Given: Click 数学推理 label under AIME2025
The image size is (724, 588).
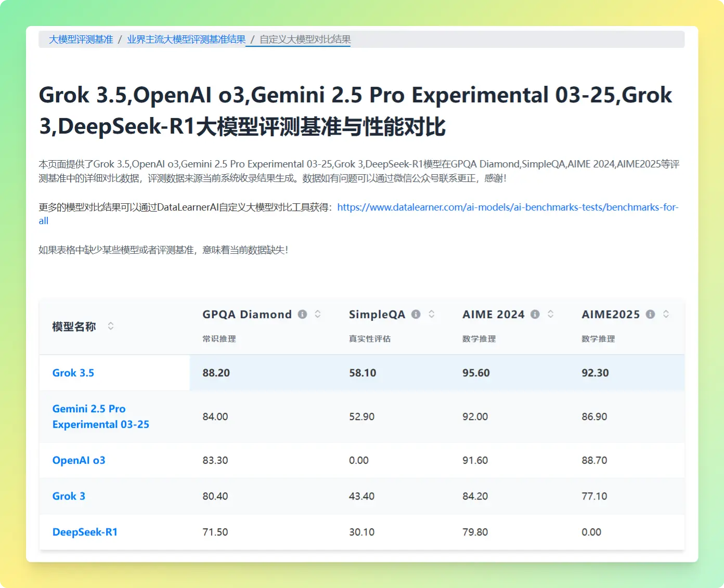Looking at the screenshot, I should click(598, 338).
